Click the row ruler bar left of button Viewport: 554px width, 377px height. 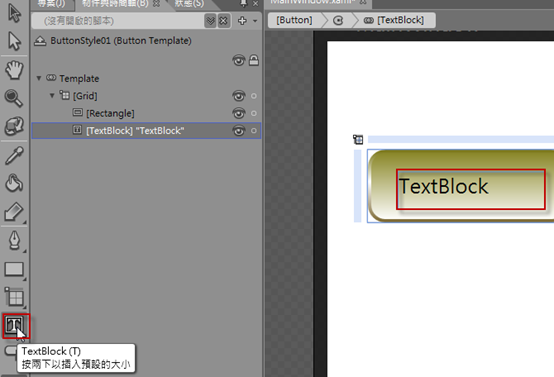pyautogui.click(x=358, y=186)
